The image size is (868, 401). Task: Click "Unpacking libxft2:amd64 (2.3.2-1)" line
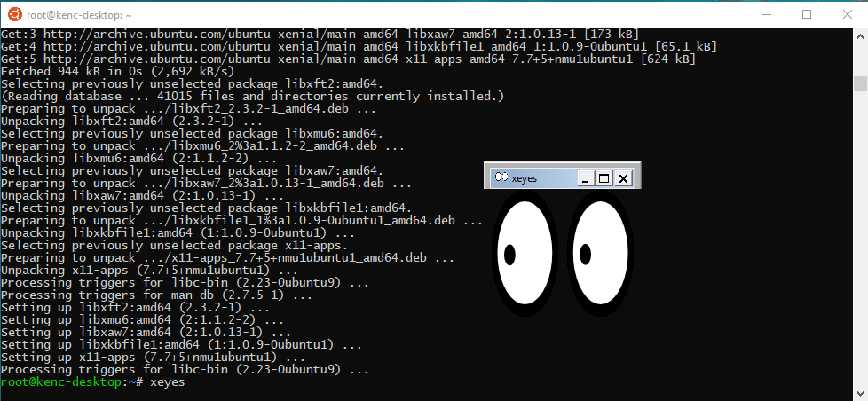click(x=131, y=121)
